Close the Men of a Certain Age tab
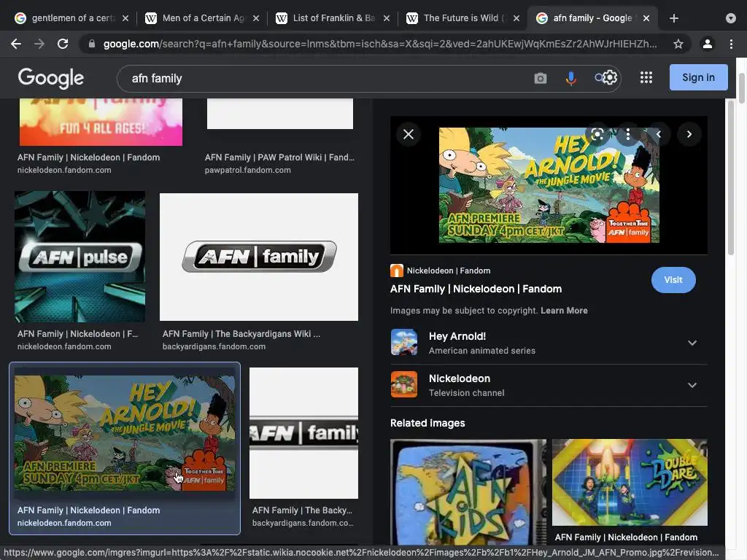 click(256, 18)
